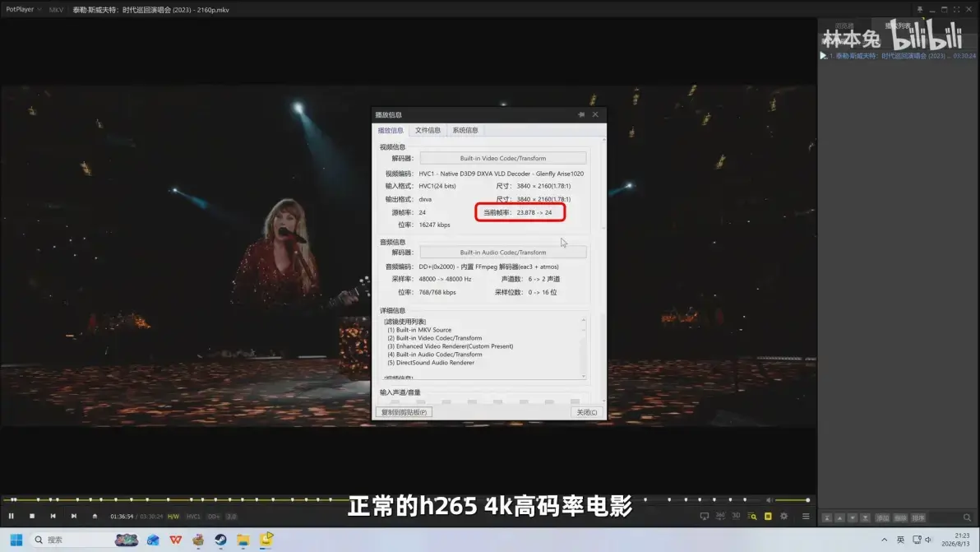Click the DD+ audio codec indicator

[x=214, y=517]
